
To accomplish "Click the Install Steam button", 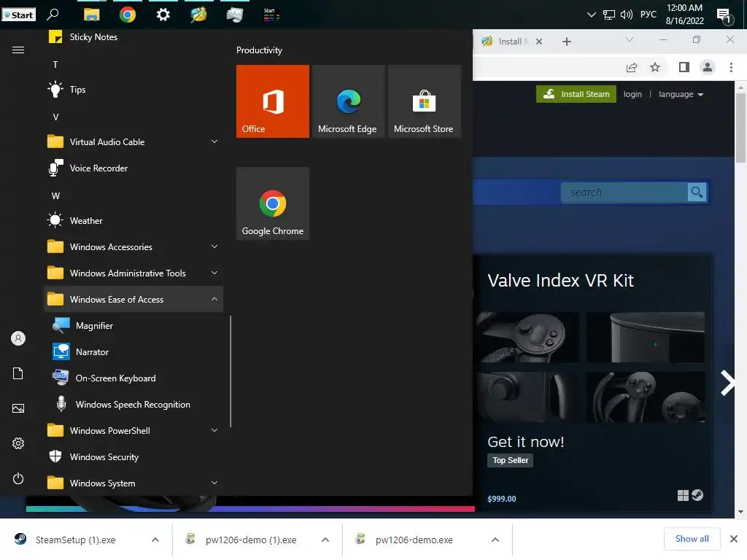I will [576, 94].
